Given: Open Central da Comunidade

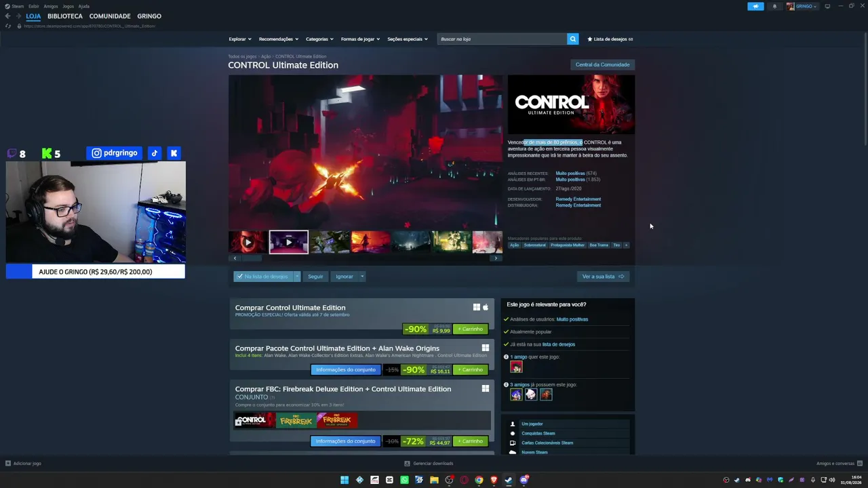Looking at the screenshot, I should click(603, 65).
